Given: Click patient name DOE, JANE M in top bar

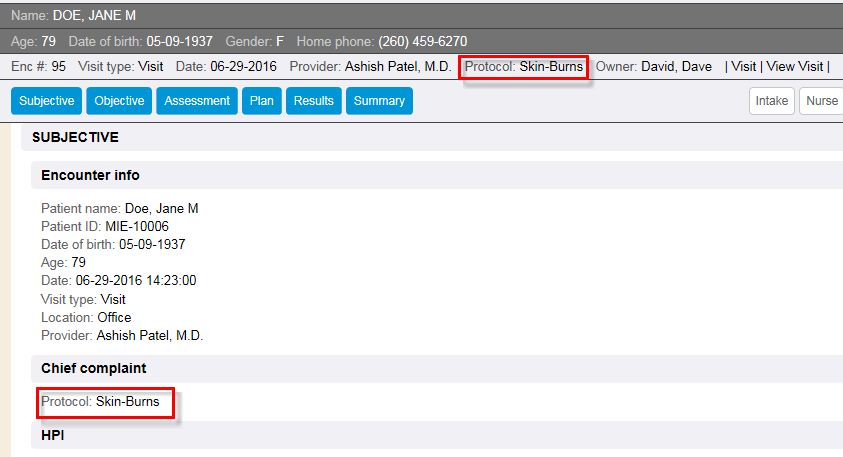Looking at the screenshot, I should tap(94, 15).
